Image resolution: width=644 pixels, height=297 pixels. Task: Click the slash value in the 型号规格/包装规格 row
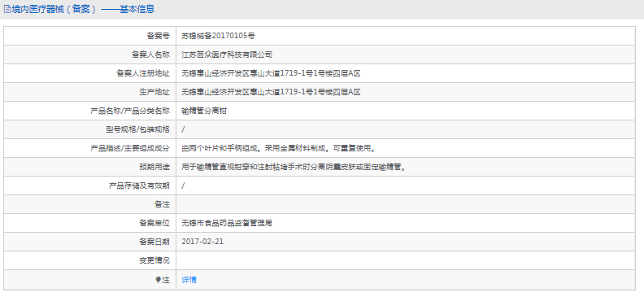point(183,129)
